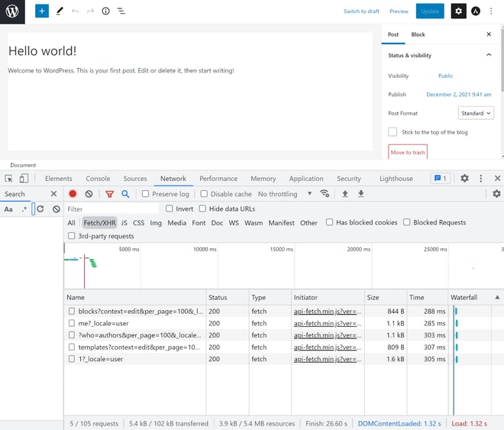Open the issues counter badge
The image size is (504, 430).
coord(441,179)
